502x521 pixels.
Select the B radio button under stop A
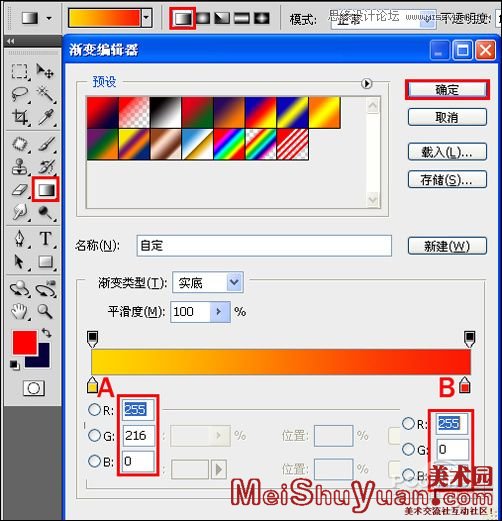[x=94, y=461]
